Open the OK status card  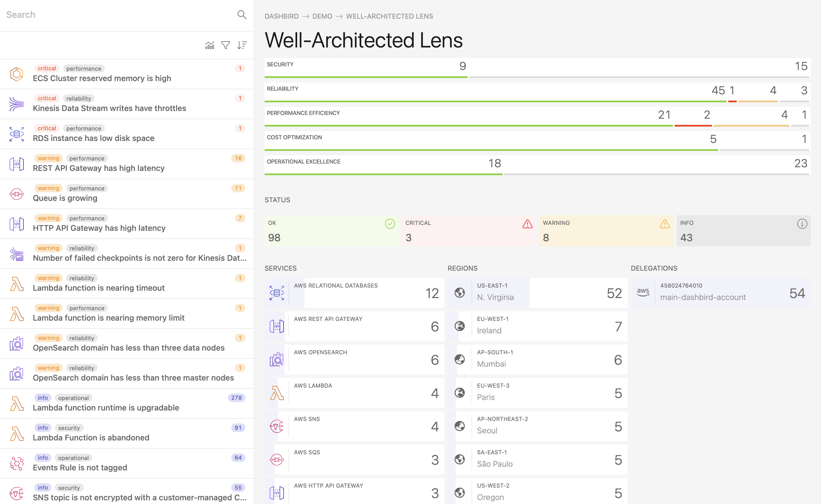pos(331,231)
